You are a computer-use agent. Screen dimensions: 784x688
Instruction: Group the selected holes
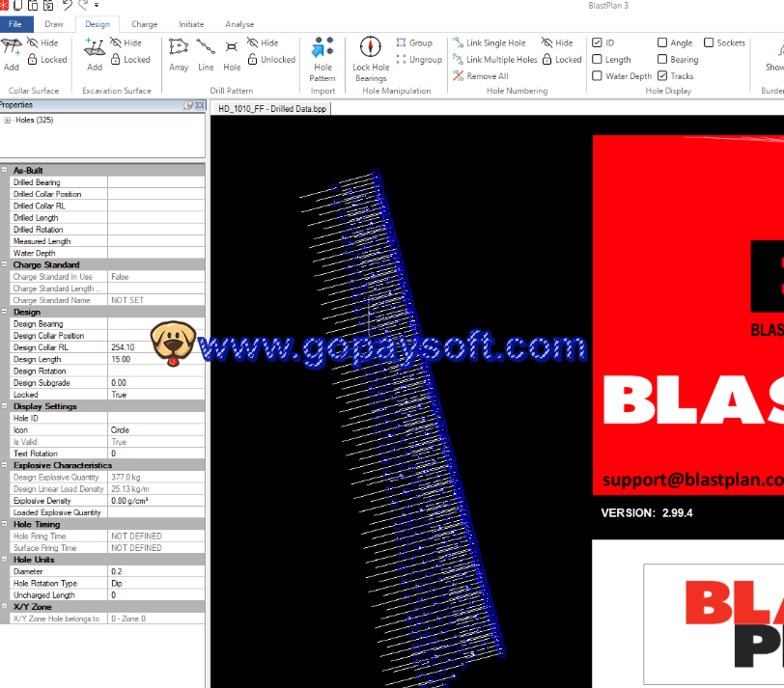point(414,43)
